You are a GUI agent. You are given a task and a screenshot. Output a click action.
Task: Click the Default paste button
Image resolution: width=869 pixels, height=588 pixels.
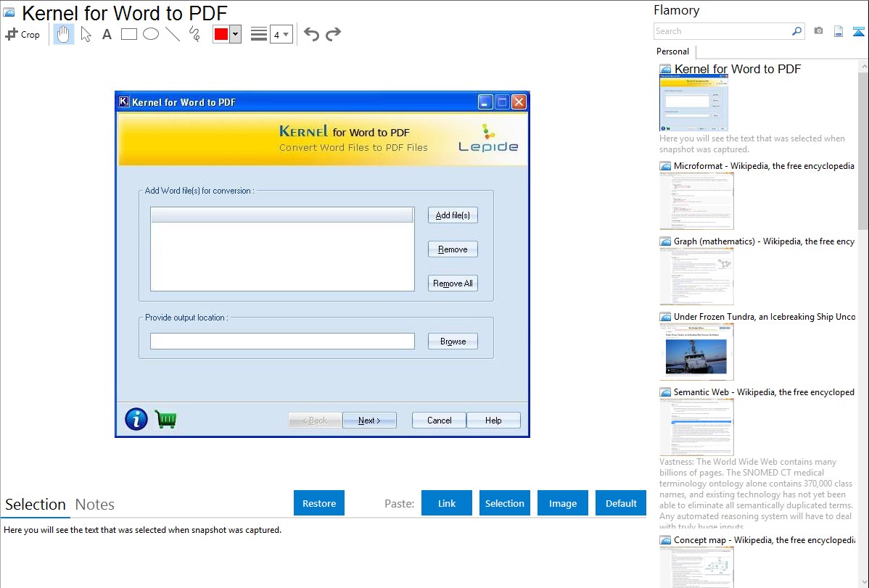(621, 503)
